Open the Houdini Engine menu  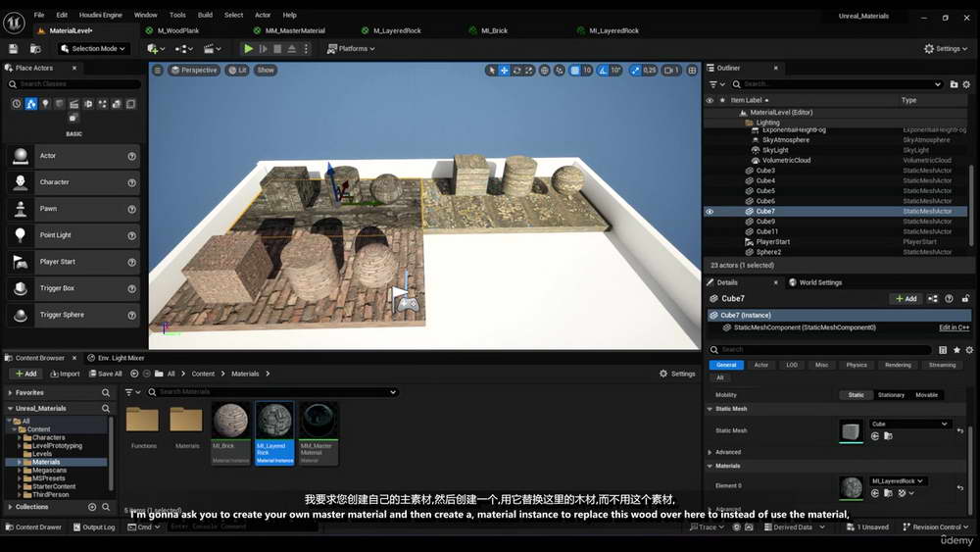tap(101, 15)
